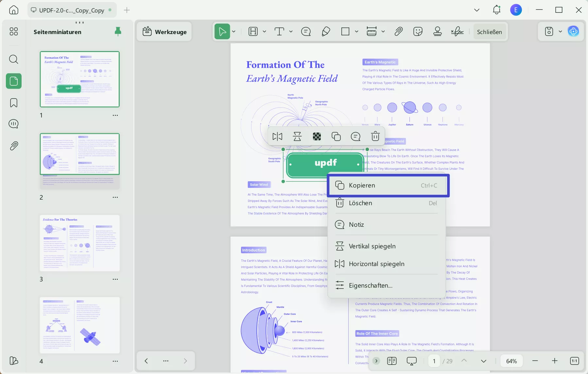Open the user account avatar E
This screenshot has width=588, height=374.
[x=516, y=10]
